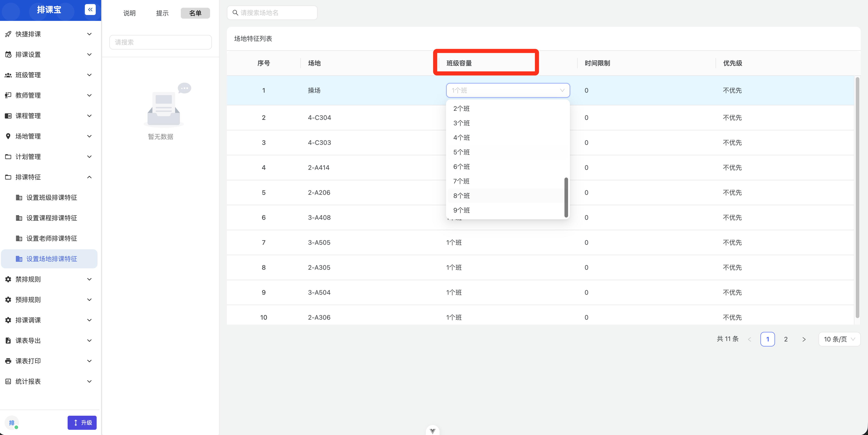
Task: Switch to the 提示 tab
Action: [x=162, y=13]
